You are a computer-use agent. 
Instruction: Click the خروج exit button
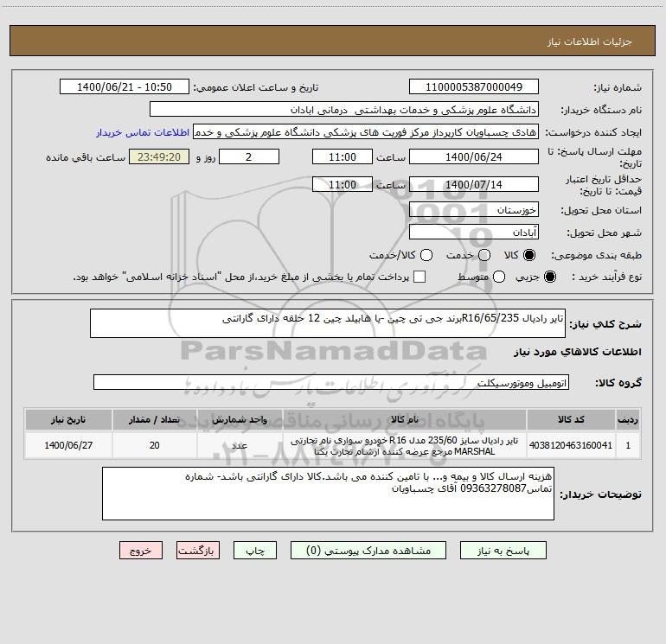(x=141, y=551)
